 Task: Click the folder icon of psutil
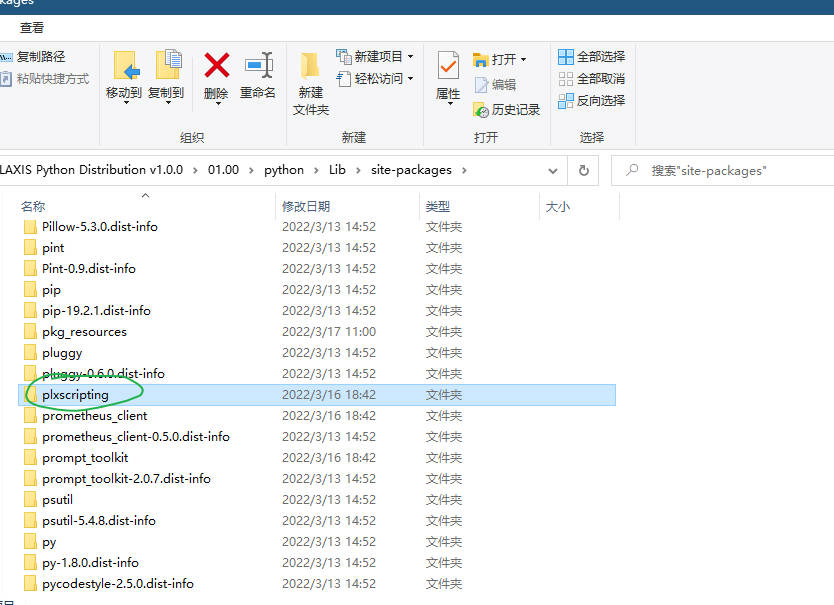click(x=30, y=500)
